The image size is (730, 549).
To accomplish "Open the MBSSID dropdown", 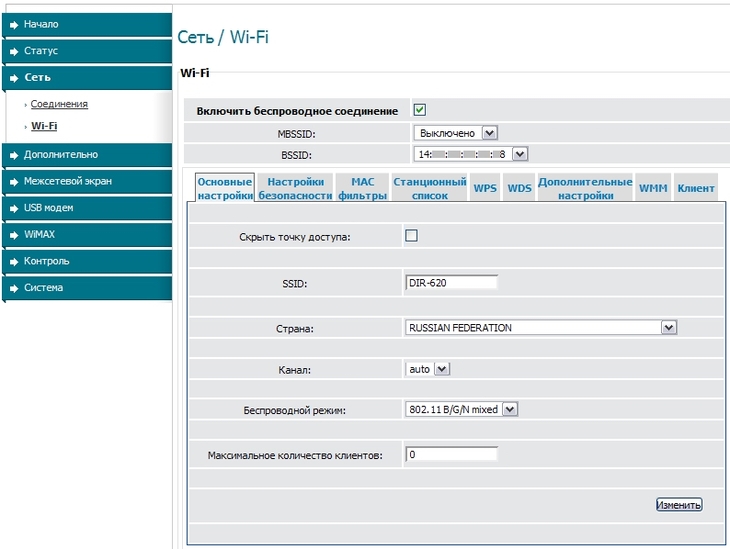I will click(456, 133).
